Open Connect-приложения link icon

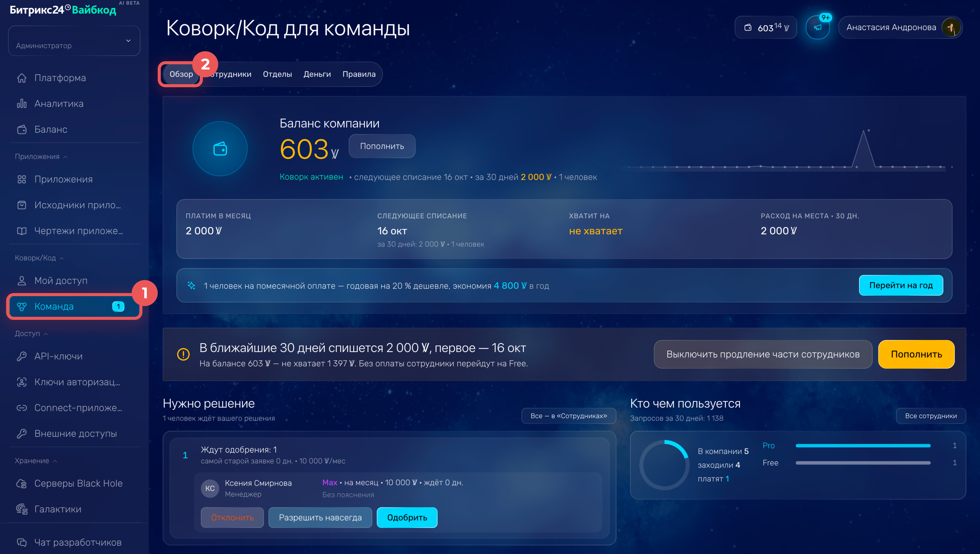(22, 408)
